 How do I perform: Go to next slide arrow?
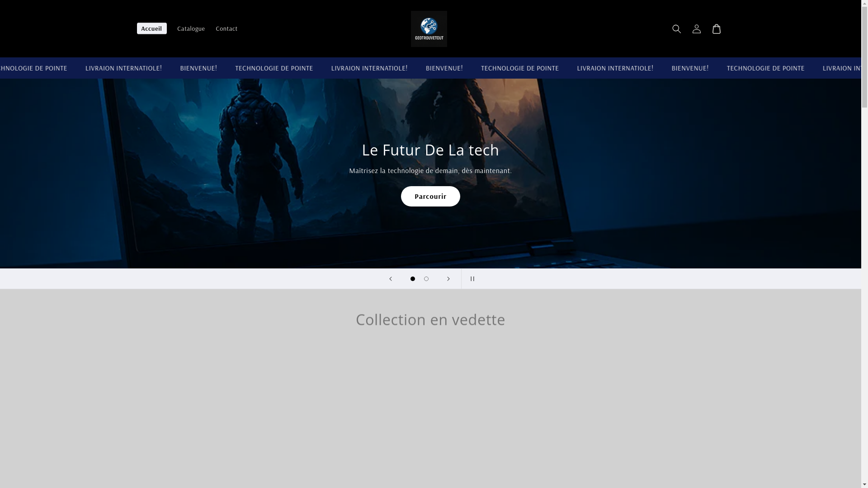tap(448, 279)
